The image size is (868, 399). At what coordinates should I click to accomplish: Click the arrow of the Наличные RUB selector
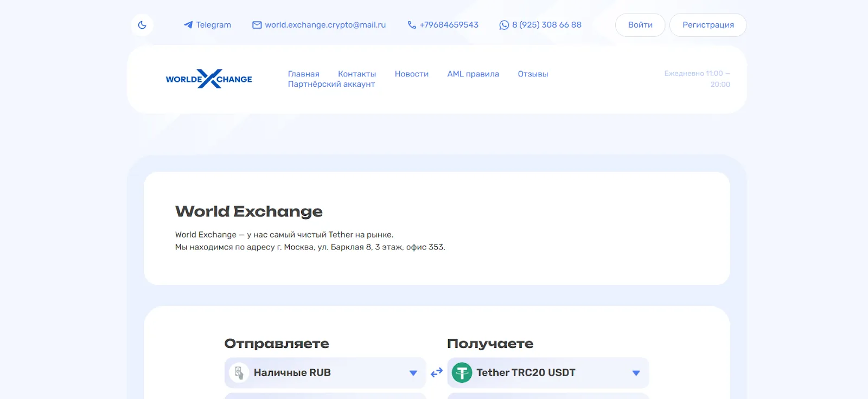[413, 373]
